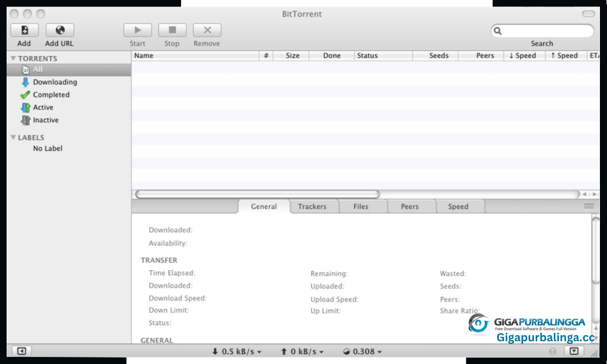Image resolution: width=607 pixels, height=364 pixels.
Task: Click the Download Speed label
Action: click(x=178, y=298)
